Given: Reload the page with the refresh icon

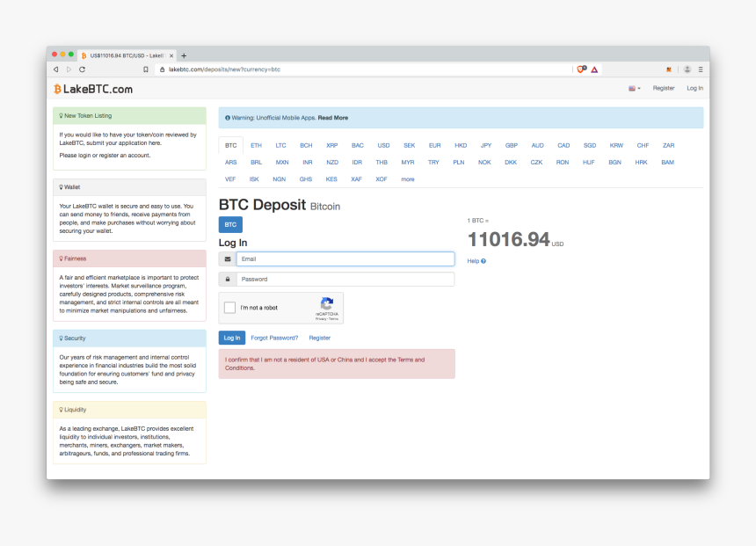Looking at the screenshot, I should pyautogui.click(x=83, y=69).
